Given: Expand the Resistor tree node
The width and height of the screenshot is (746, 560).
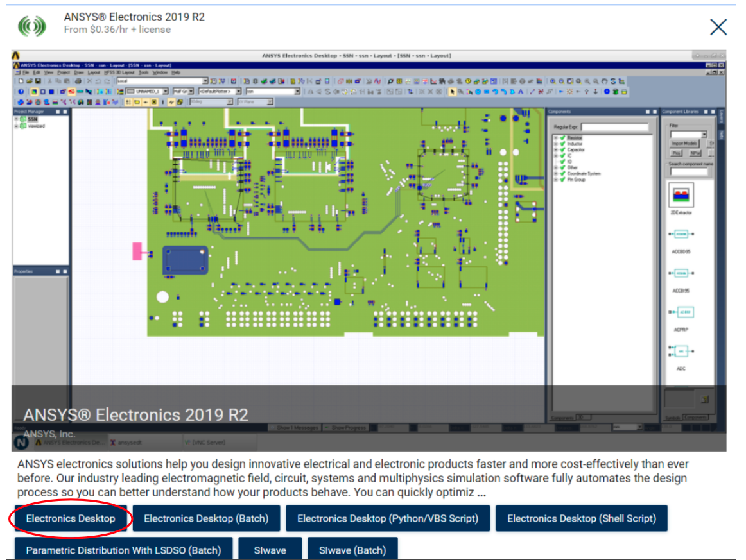Looking at the screenshot, I should point(556,138).
